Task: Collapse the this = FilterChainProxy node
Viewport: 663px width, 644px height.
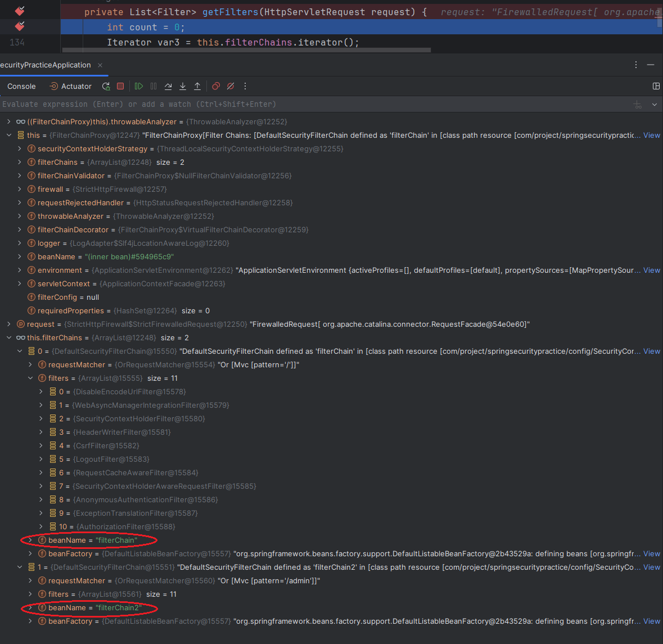Action: tap(8, 135)
